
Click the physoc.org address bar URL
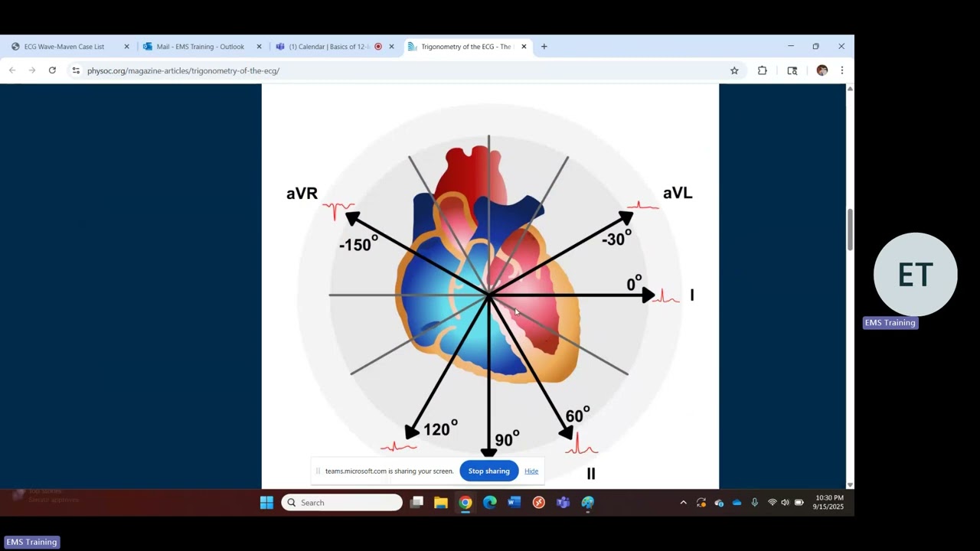[x=183, y=70]
